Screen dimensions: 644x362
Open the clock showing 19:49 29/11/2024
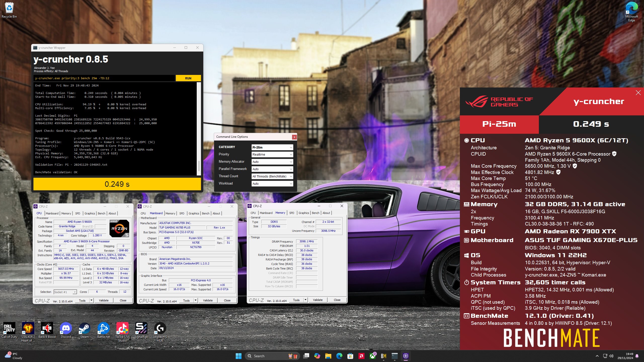625,356
